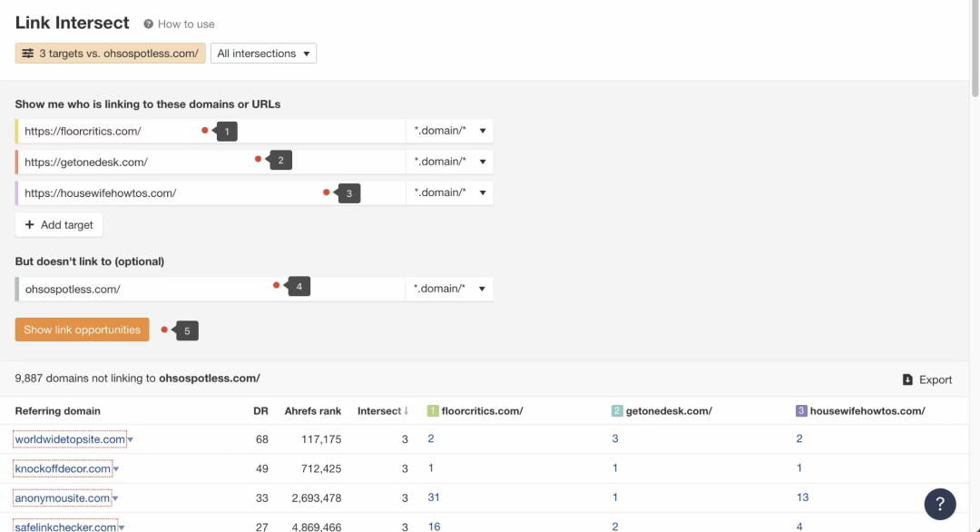This screenshot has height=532, width=980.
Task: Sort by DR column header
Action: 260,410
